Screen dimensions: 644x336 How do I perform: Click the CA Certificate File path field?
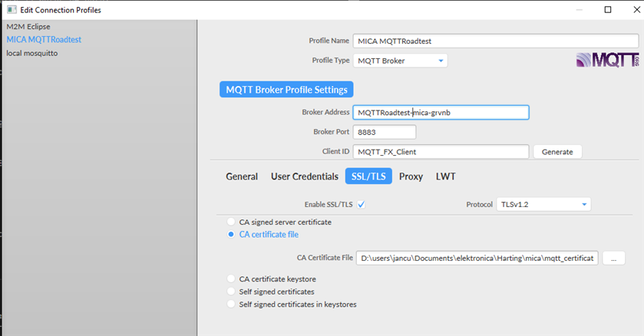click(477, 259)
